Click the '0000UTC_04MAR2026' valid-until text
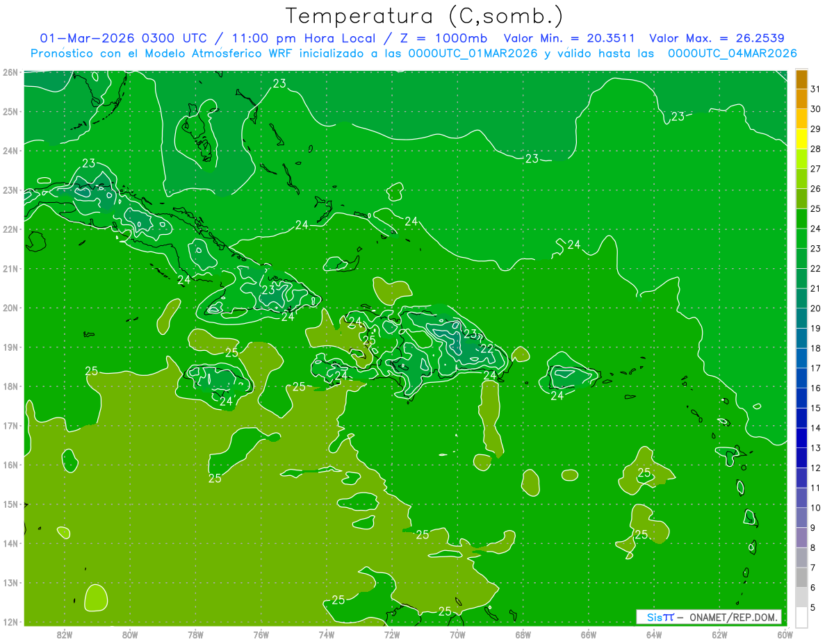 (x=732, y=53)
